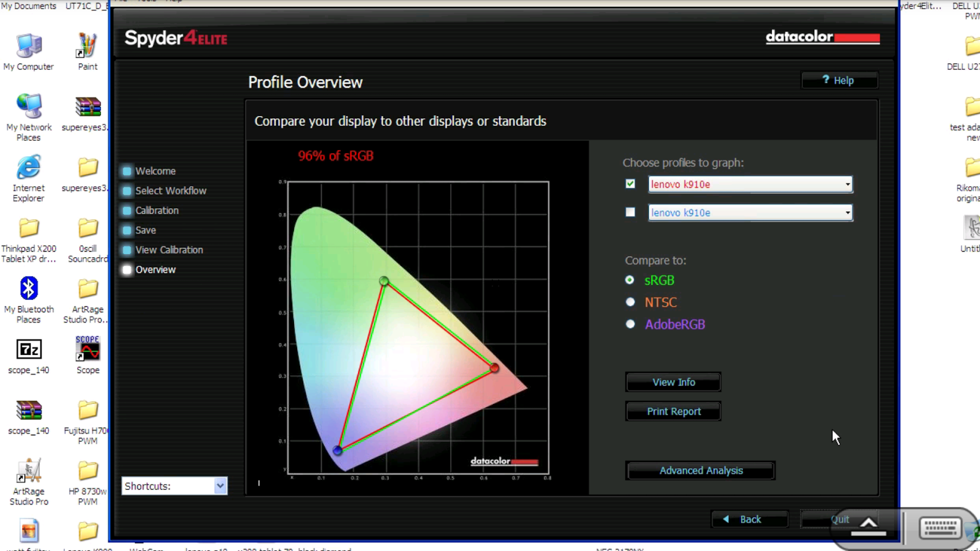This screenshot has height=551, width=980.
Task: Select sRGB comparison radio button
Action: (630, 280)
